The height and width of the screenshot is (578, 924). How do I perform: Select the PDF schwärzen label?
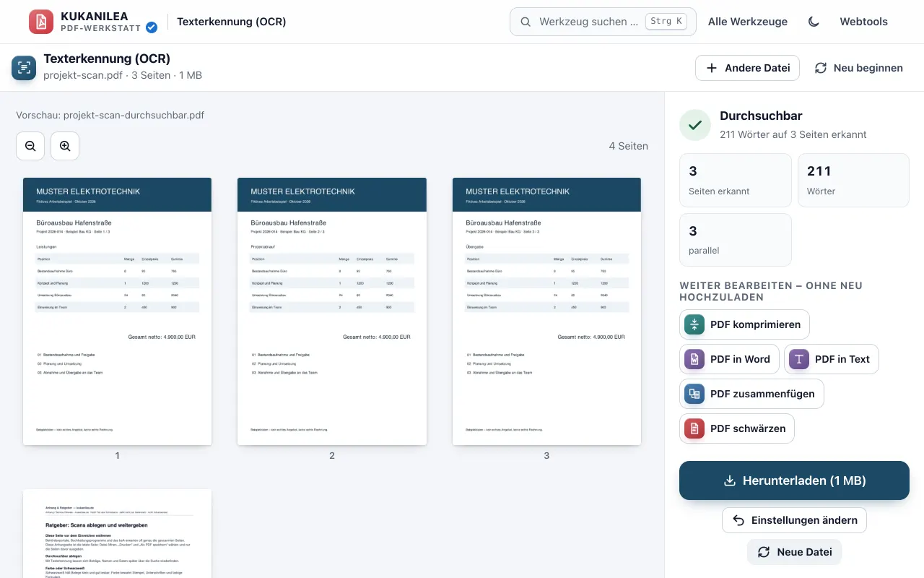point(748,428)
